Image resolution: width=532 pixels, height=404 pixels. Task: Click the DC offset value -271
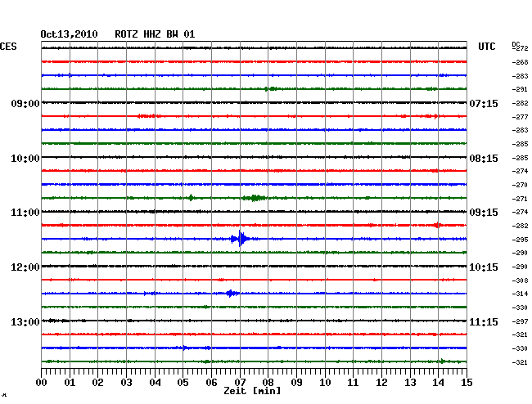tap(520, 199)
